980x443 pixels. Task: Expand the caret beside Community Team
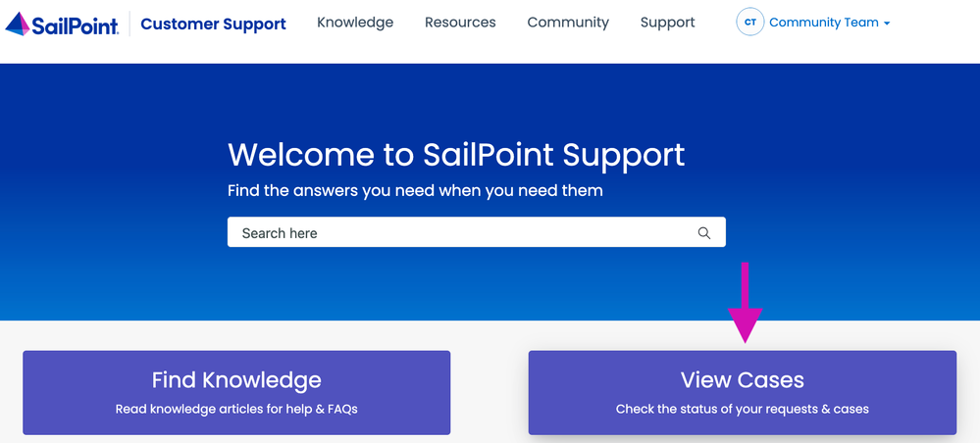887,24
